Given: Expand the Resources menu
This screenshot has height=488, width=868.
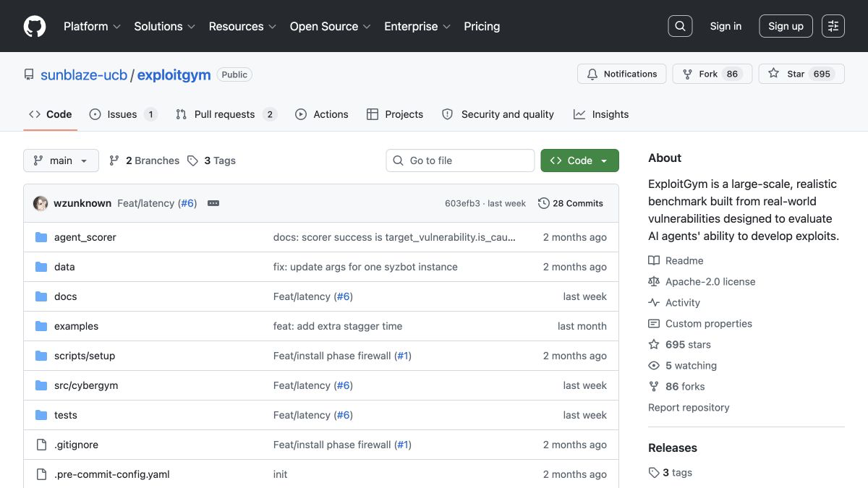Looking at the screenshot, I should (242, 26).
